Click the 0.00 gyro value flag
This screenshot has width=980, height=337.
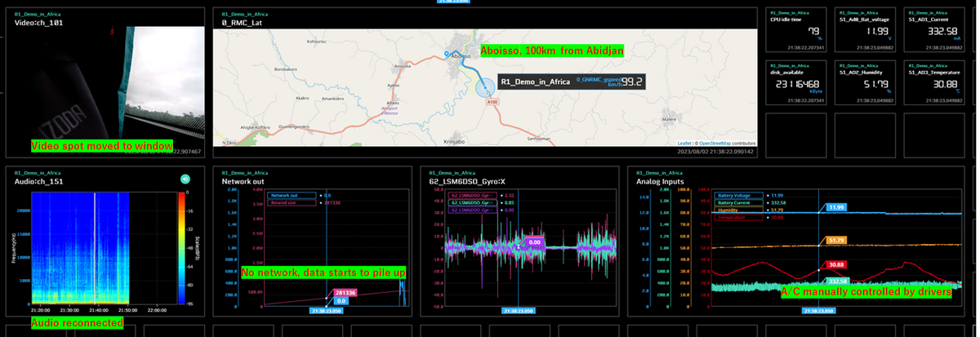click(535, 242)
